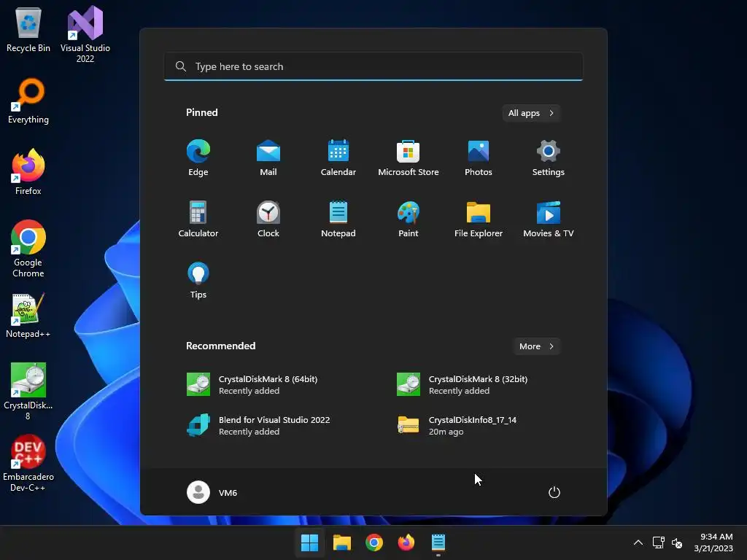Expand the All apps list

pos(531,113)
